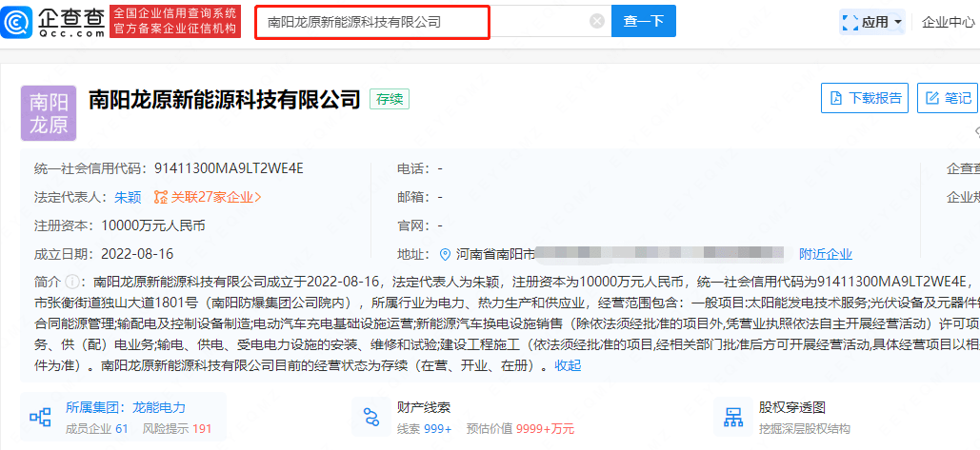Click the 财产线索 icon
The height and width of the screenshot is (450, 980).
(371, 417)
